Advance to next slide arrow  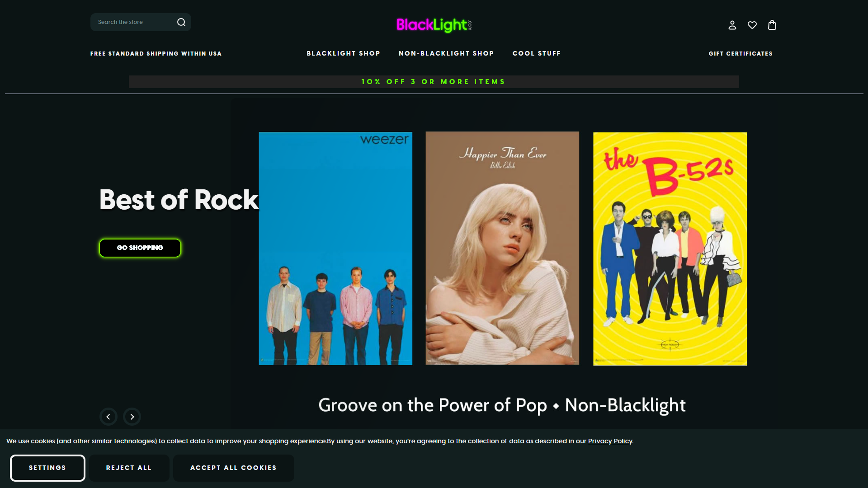[132, 417]
